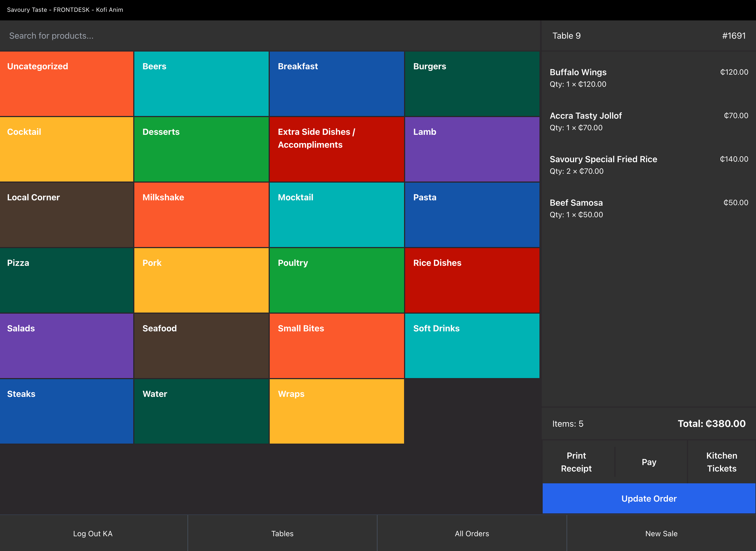Click the Pay button
The image size is (756, 551).
(x=649, y=462)
